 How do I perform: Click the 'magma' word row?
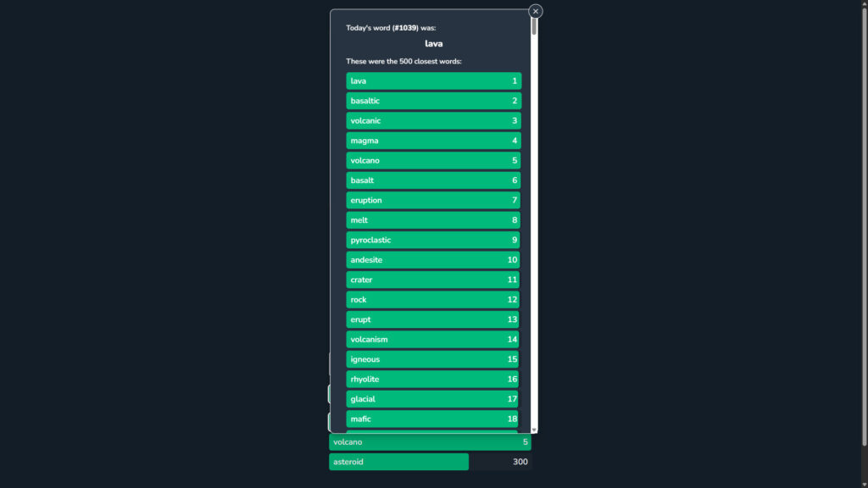[433, 141]
